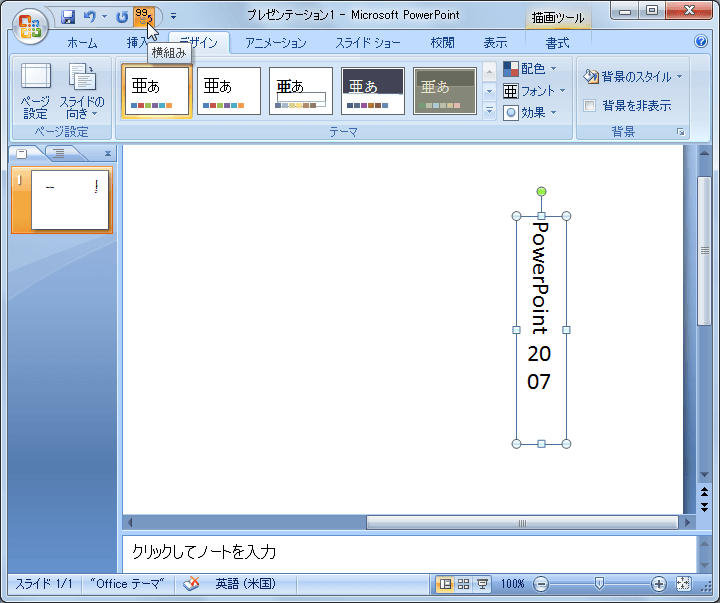Click the vertical PowerPoint 2007 text box
Viewport: 720px width, 603px height.
[541, 330]
